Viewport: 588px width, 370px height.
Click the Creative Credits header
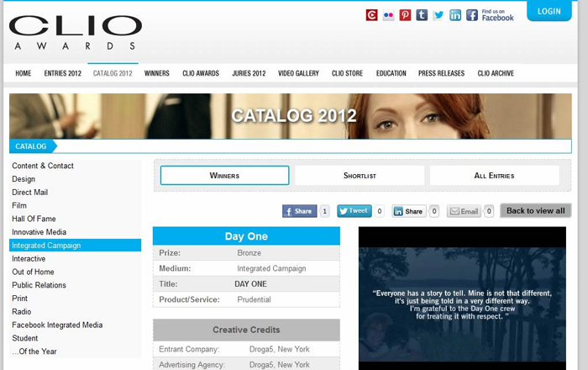pyautogui.click(x=246, y=330)
